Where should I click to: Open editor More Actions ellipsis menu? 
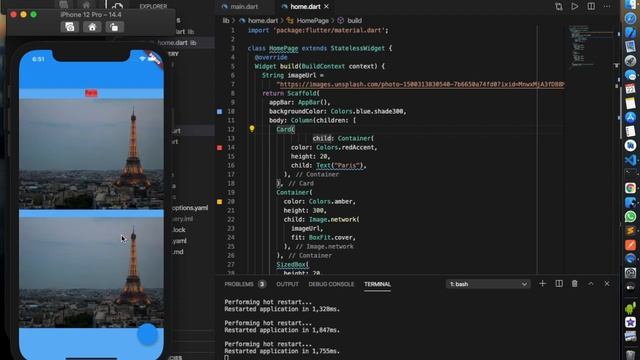tap(607, 7)
